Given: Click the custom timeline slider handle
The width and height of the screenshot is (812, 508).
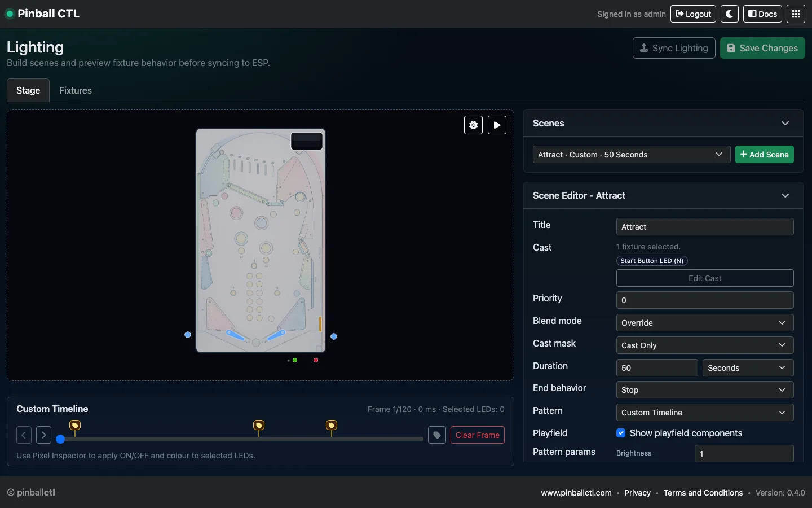Looking at the screenshot, I should pyautogui.click(x=60, y=439).
